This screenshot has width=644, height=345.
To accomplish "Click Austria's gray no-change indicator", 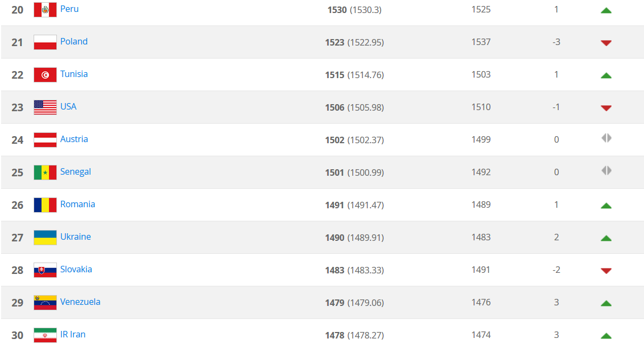I will click(606, 138).
